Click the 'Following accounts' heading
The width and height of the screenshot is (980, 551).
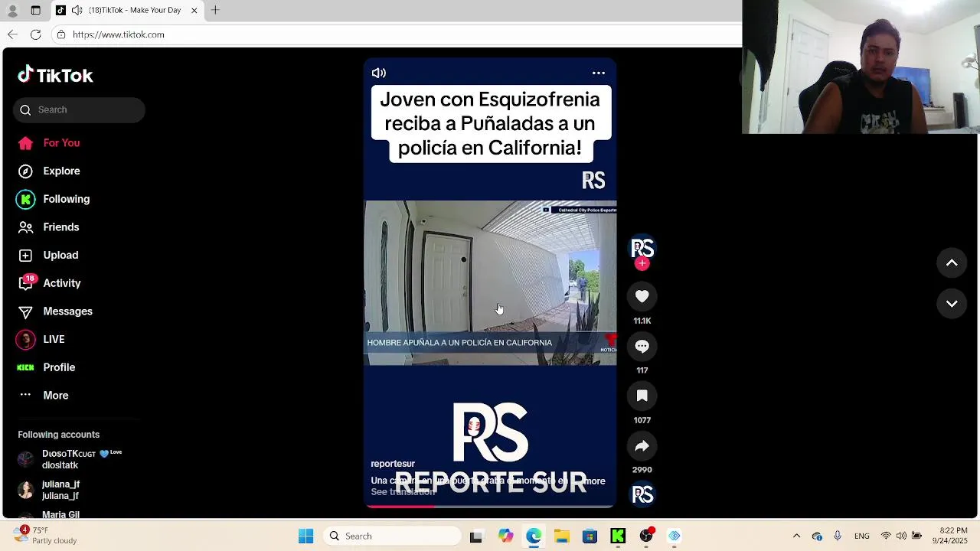59,435
